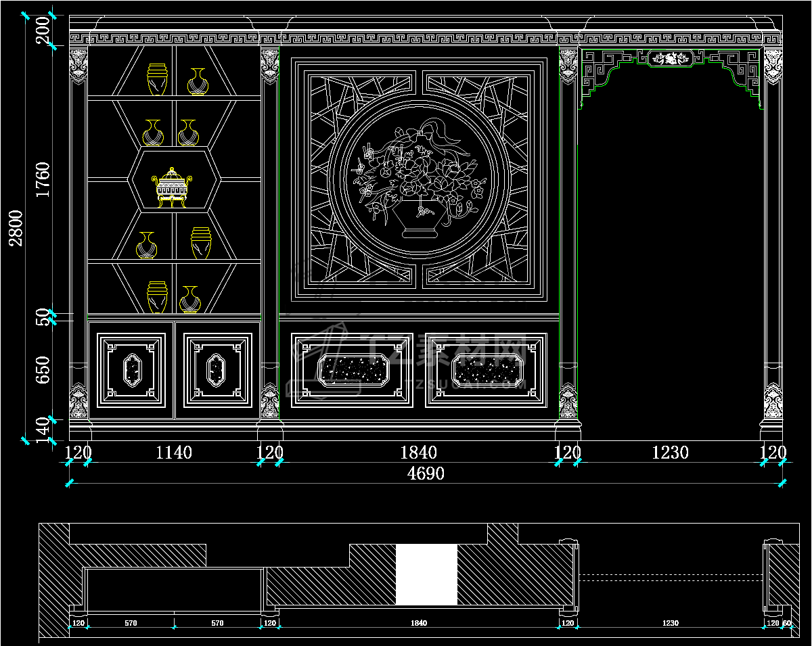The width and height of the screenshot is (812, 646).
Task: Click the white rectangle in the plan section
Action: (426, 574)
